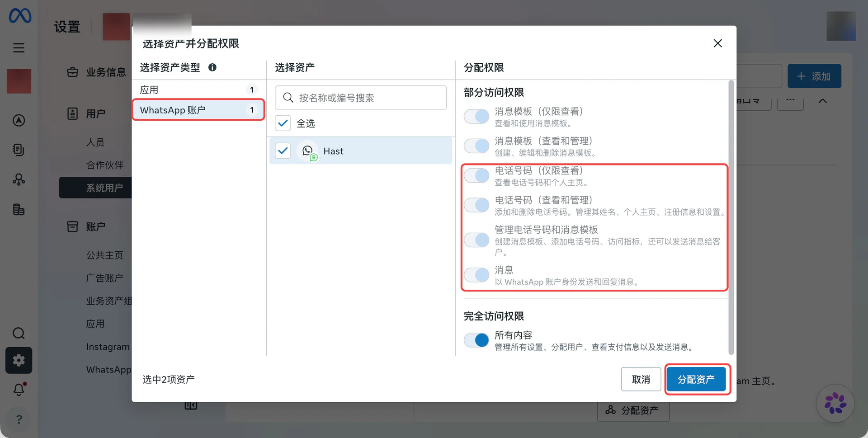Viewport: 868px width, 438px height.
Task: Select the 应用 asset type
Action: click(x=198, y=89)
